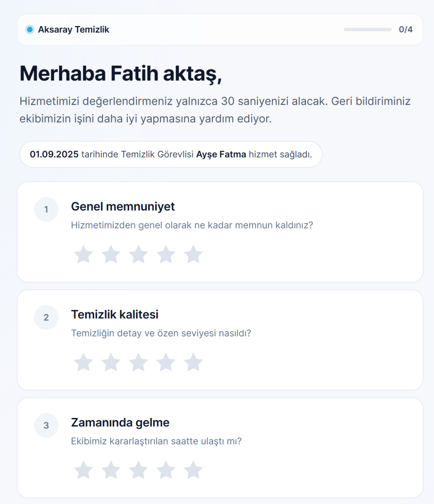Choose fourth star under Genel memnuniyet
The image size is (434, 504).
[166, 254]
